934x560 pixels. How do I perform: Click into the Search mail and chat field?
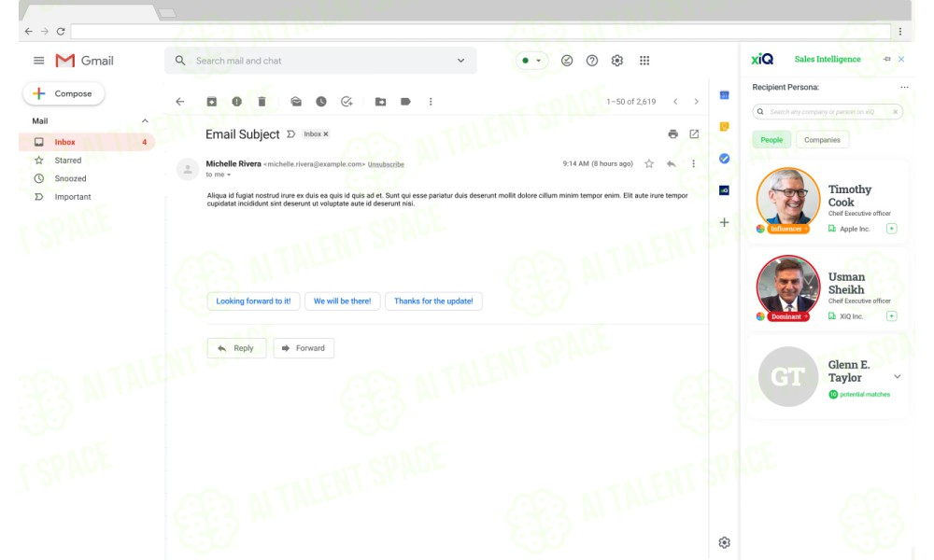(x=320, y=61)
